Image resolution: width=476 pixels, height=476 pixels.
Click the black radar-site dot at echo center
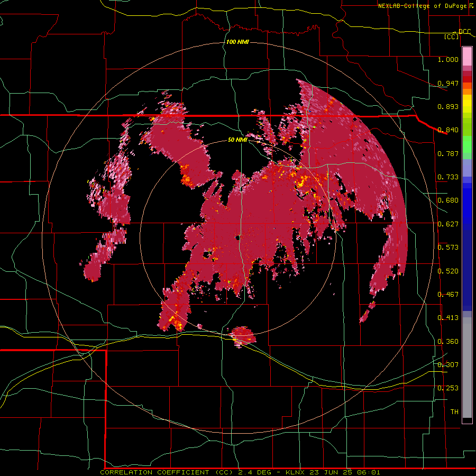[x=237, y=237]
